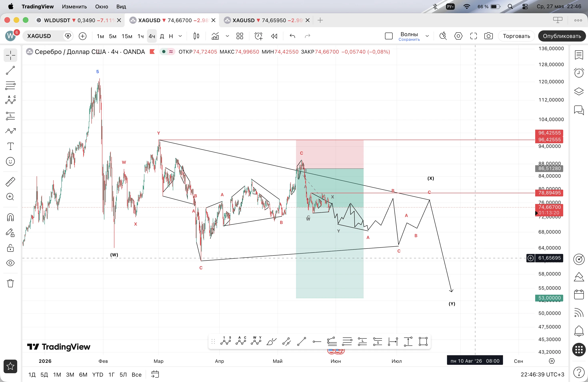Open timezone 22:46:39 UTC+3 selector
588x382 pixels.
(x=542, y=375)
